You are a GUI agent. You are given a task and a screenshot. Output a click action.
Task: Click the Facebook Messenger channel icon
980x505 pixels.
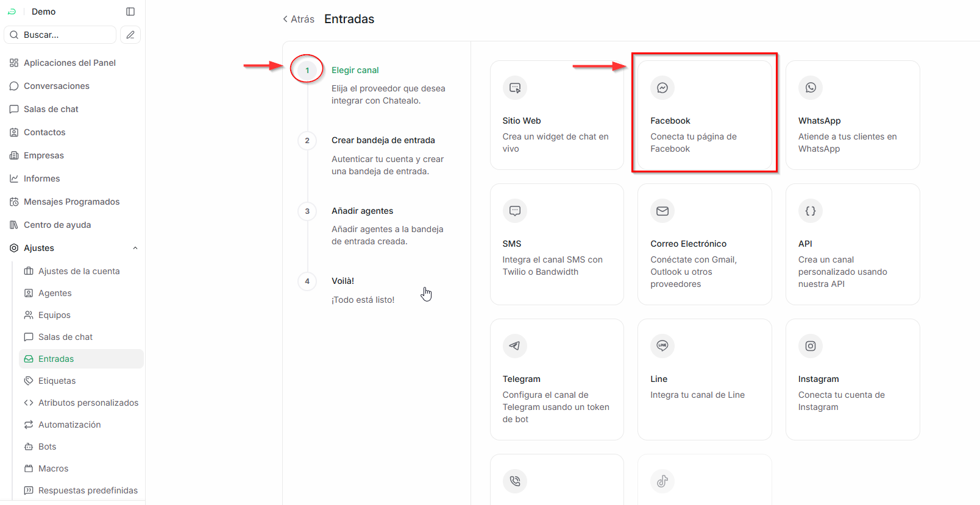[662, 88]
